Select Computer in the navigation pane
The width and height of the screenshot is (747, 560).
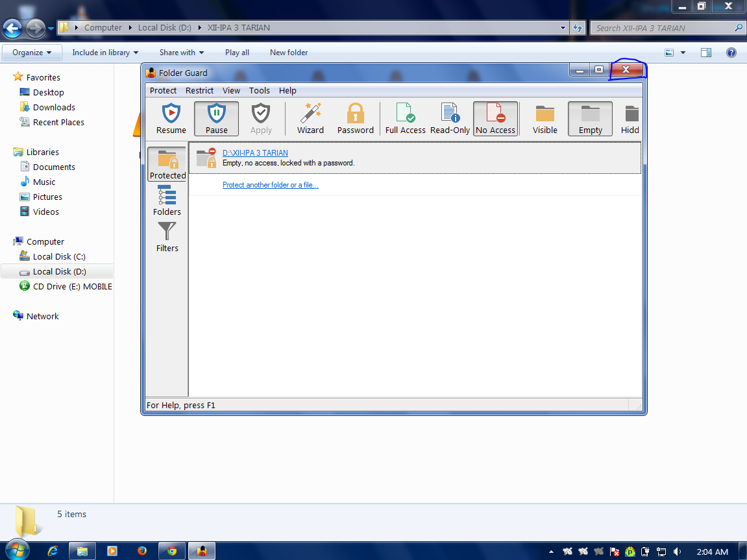pyautogui.click(x=45, y=241)
